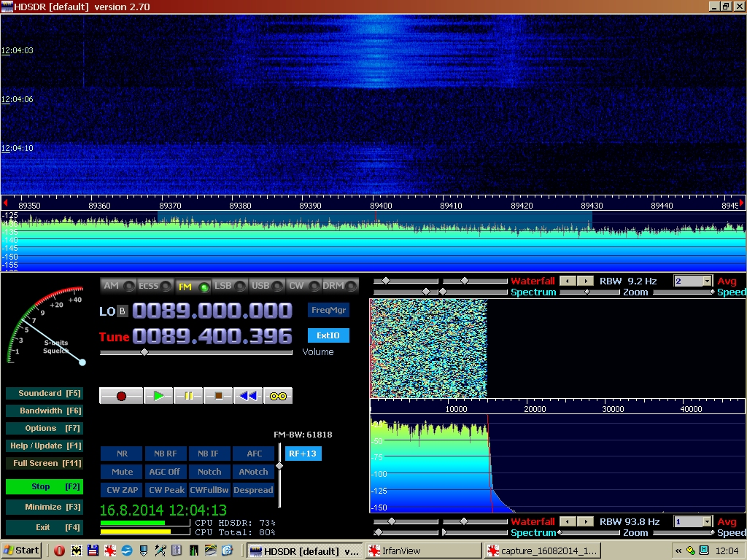The width and height of the screenshot is (747, 560).
Task: Choose CW mode
Action: click(303, 286)
